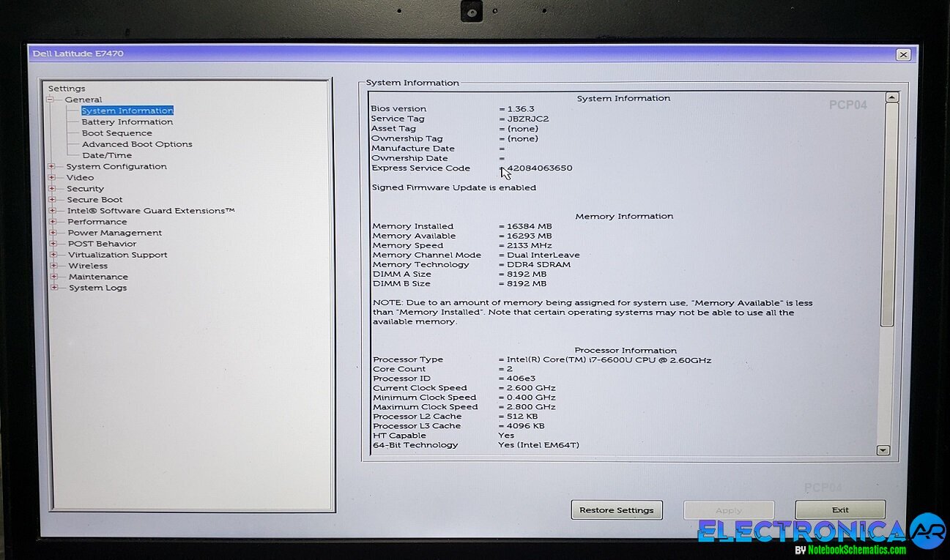Select the General label
Viewport: 950px width, 560px height.
click(84, 100)
